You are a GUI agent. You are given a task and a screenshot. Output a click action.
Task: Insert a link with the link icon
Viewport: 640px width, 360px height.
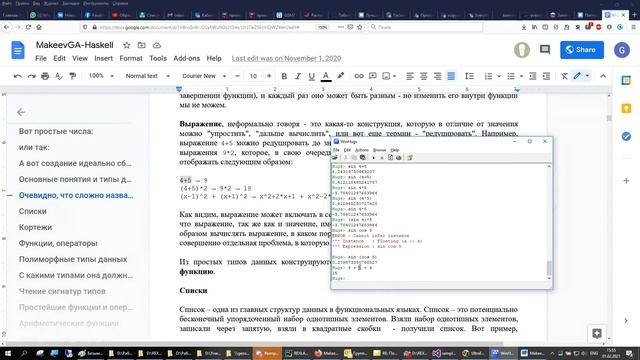(x=359, y=76)
